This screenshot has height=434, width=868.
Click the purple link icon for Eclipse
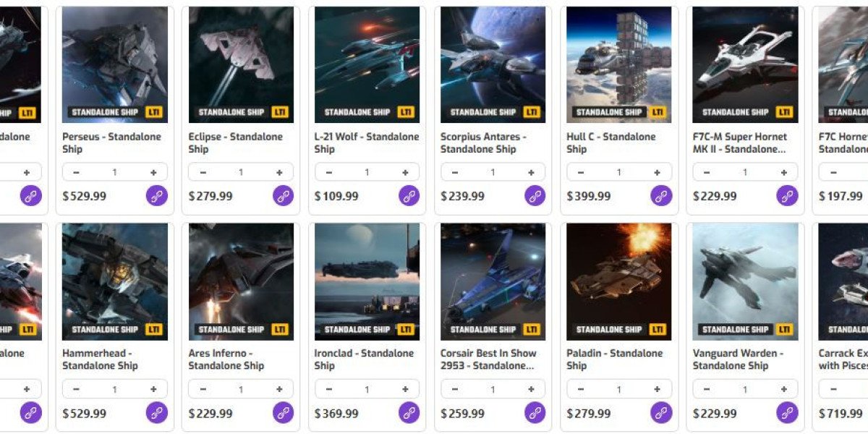[x=283, y=196]
